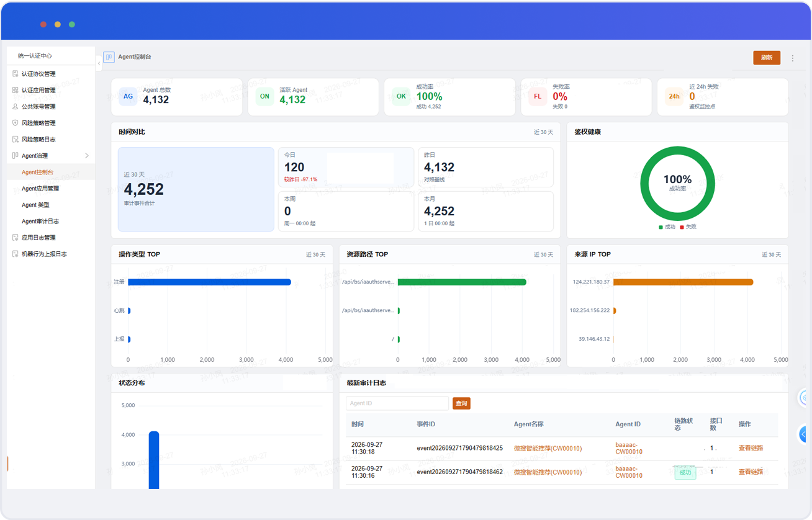Open the Agent审计日志 menu item

coord(51,222)
